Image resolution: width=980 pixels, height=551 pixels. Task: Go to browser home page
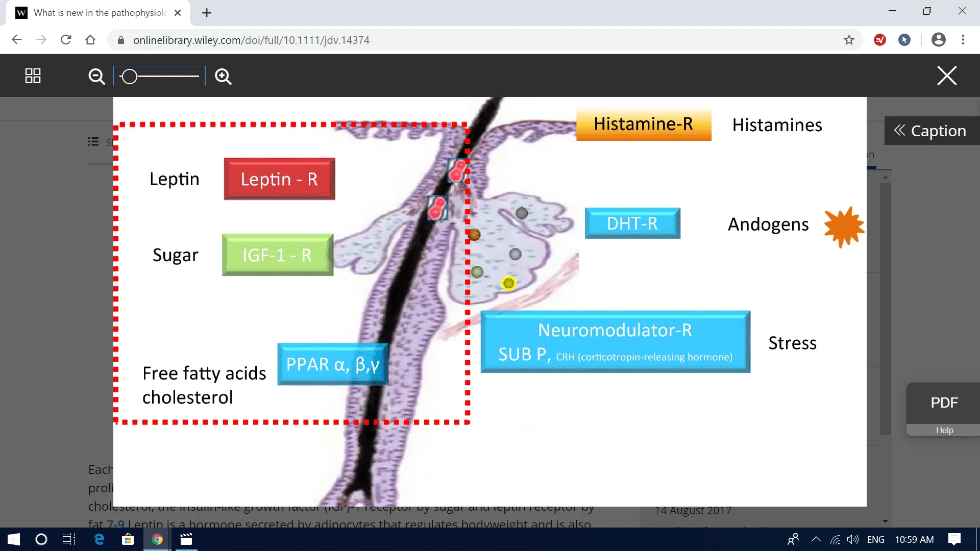[x=90, y=40]
